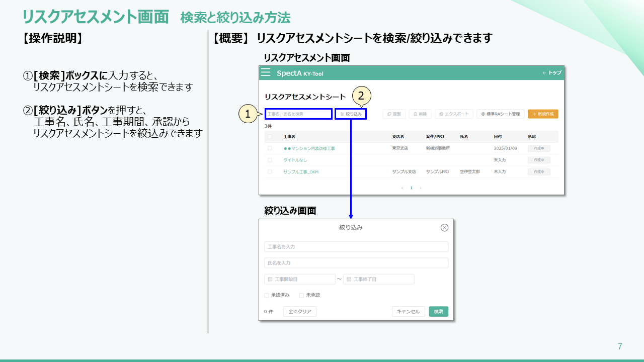Click the 削除 trash button

tap(420, 114)
